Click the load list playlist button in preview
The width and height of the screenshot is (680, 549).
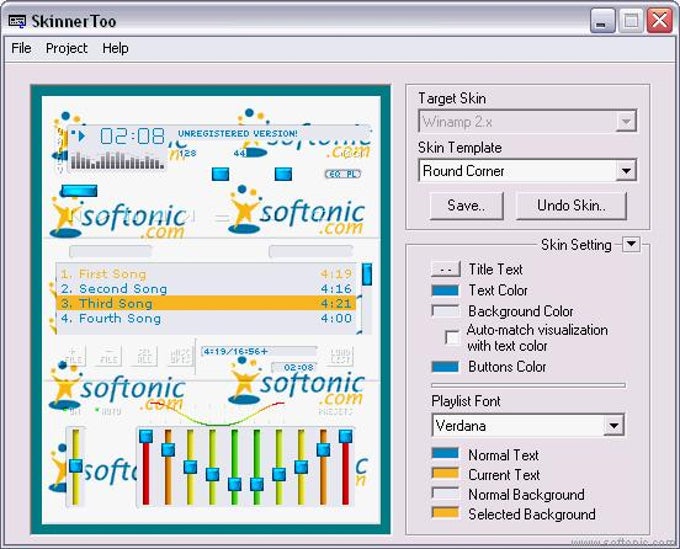pos(340,356)
